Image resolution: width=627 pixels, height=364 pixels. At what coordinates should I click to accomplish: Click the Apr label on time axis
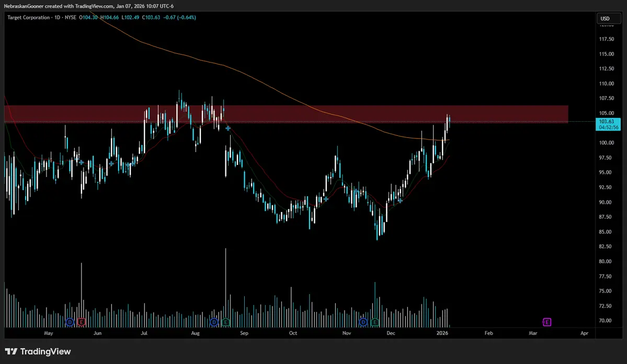[x=584, y=333]
